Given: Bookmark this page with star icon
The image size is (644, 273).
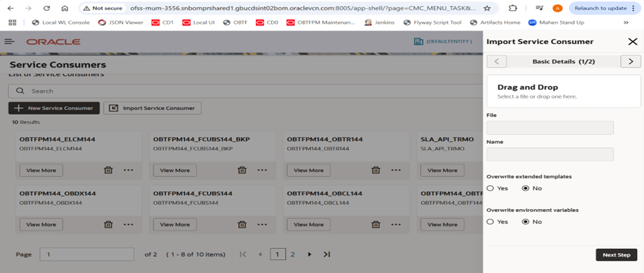Looking at the screenshot, I should pyautogui.click(x=487, y=8).
